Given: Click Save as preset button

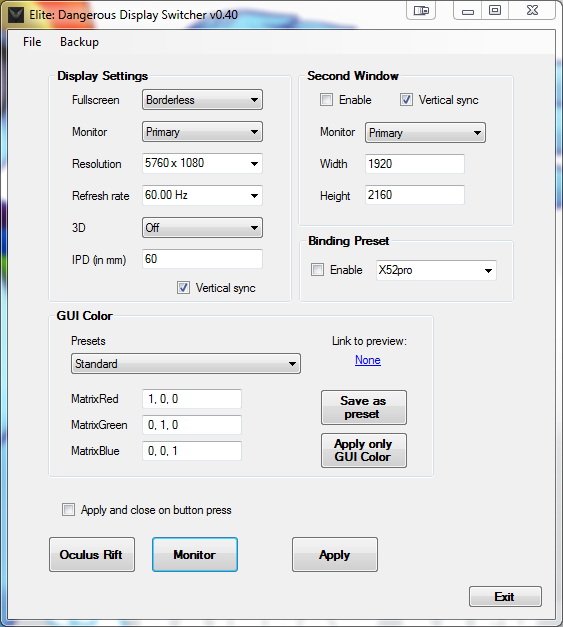Looking at the screenshot, I should pyautogui.click(x=364, y=407).
